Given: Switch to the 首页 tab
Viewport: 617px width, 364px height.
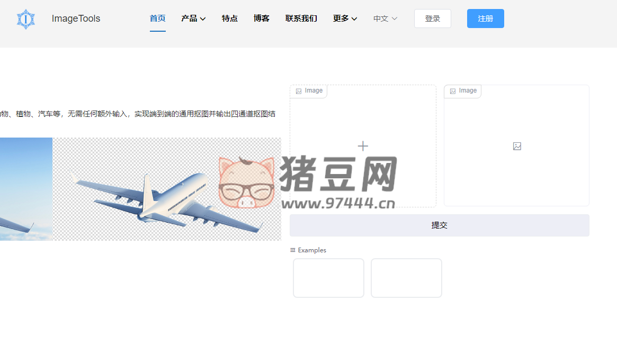Looking at the screenshot, I should tap(157, 19).
